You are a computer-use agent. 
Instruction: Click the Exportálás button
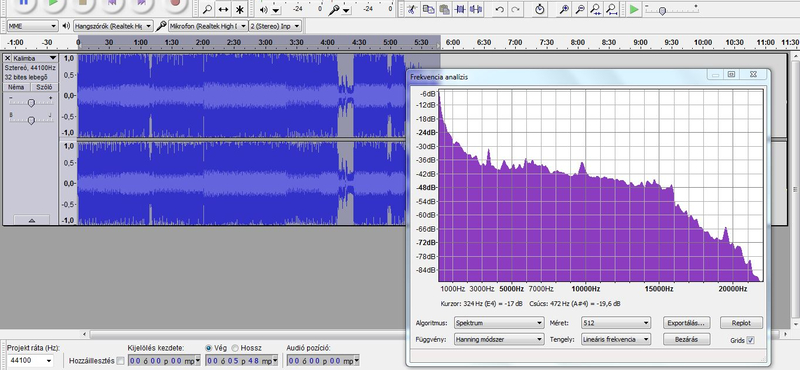coord(687,323)
